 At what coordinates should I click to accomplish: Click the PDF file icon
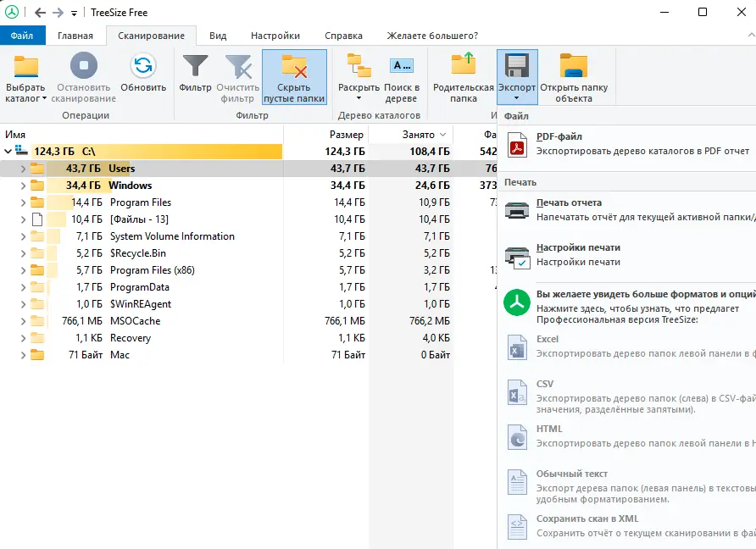[517, 145]
